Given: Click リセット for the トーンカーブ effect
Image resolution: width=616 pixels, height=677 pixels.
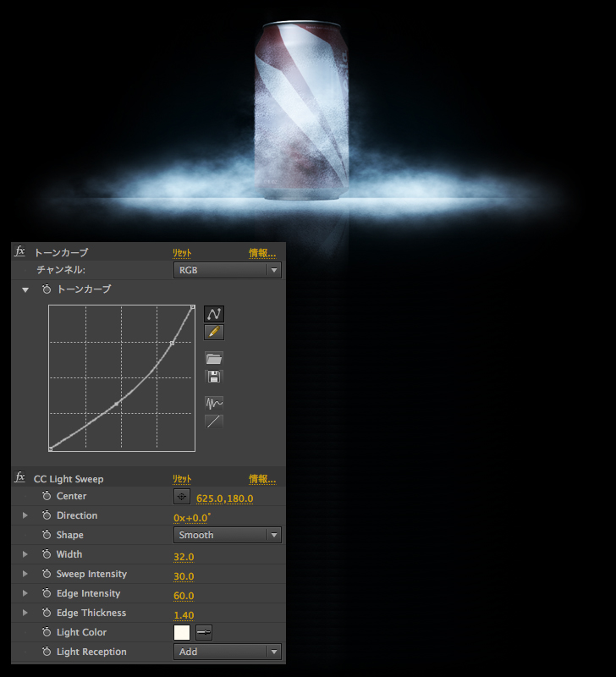Looking at the screenshot, I should pos(182,253).
